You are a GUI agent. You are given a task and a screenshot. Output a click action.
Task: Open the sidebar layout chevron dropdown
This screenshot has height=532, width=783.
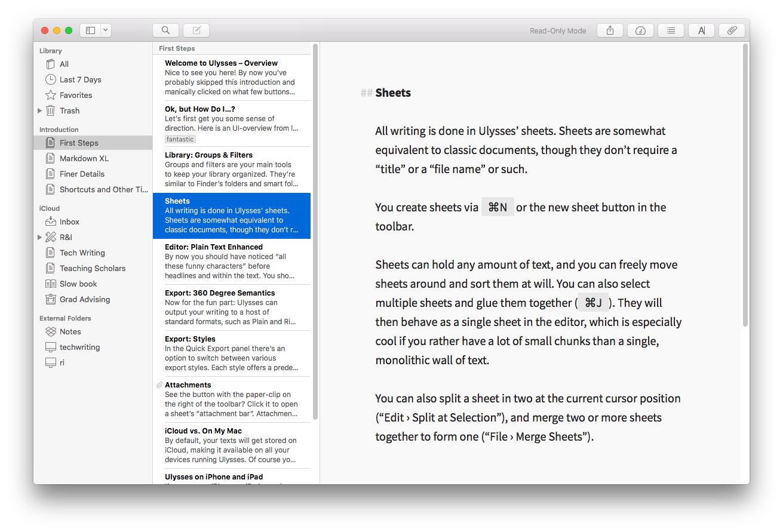coord(105,30)
